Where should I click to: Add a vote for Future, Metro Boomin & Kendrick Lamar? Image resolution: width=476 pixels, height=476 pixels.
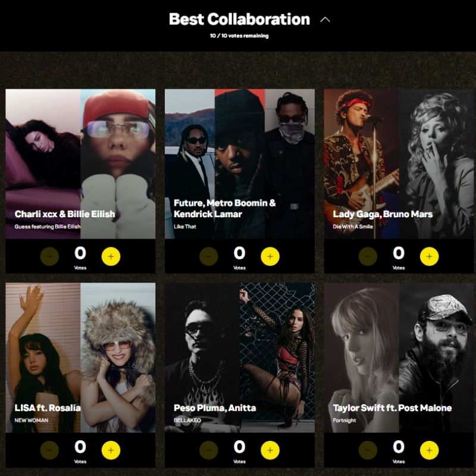[270, 256]
